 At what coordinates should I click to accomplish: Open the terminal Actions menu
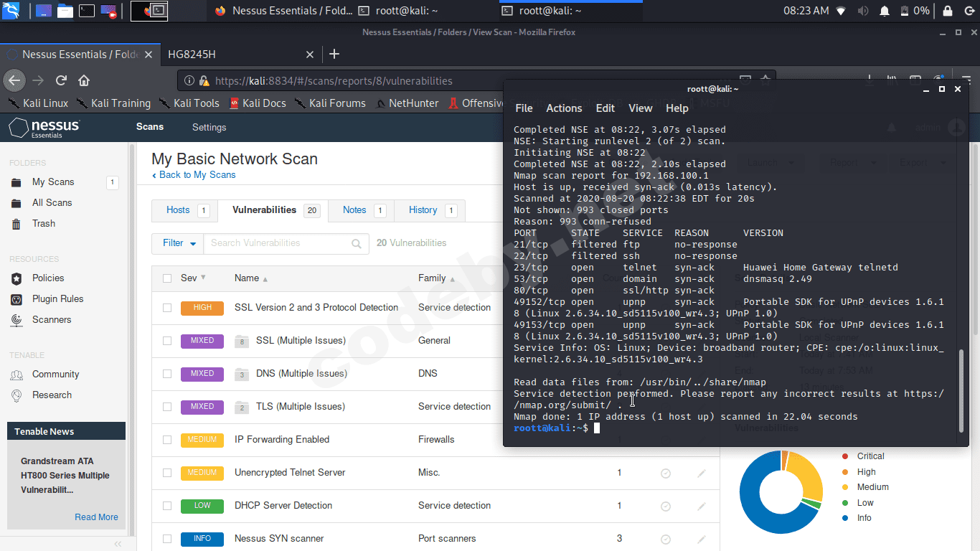pos(564,108)
